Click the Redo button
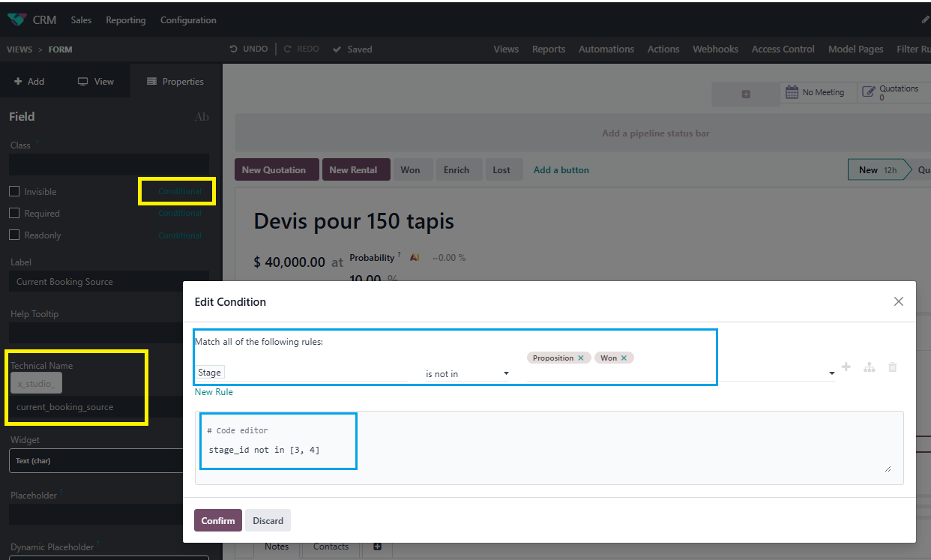 pyautogui.click(x=301, y=49)
